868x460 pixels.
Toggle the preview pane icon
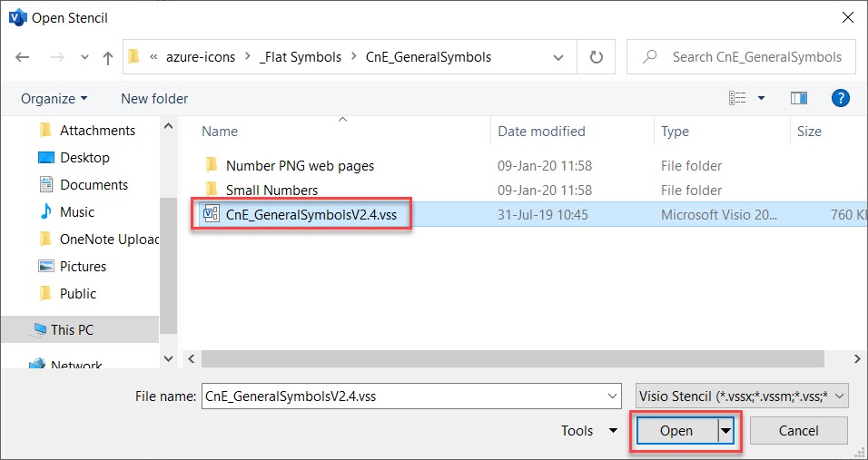pos(799,98)
